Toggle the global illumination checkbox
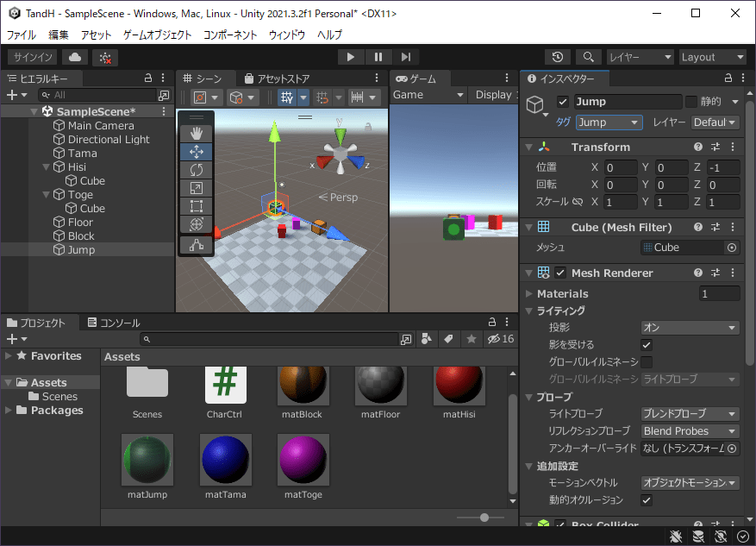 (647, 361)
